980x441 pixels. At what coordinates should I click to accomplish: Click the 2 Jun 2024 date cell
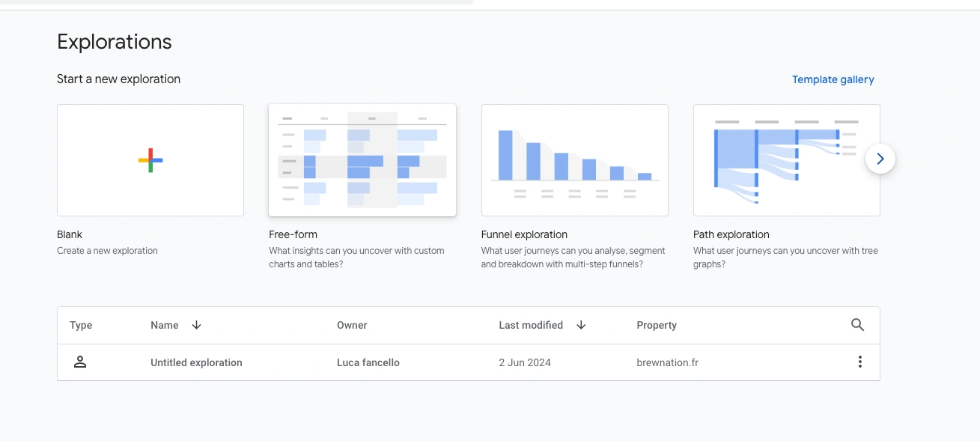[x=525, y=362]
